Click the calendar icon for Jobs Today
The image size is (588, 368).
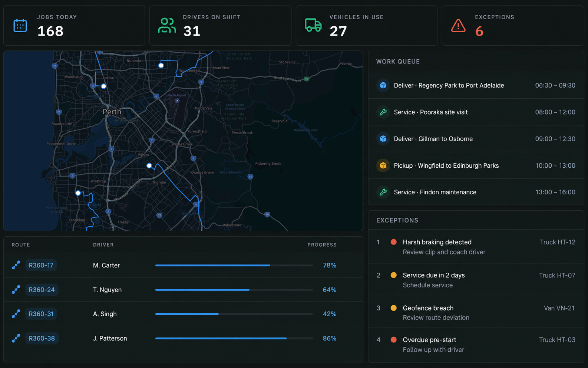tap(20, 26)
